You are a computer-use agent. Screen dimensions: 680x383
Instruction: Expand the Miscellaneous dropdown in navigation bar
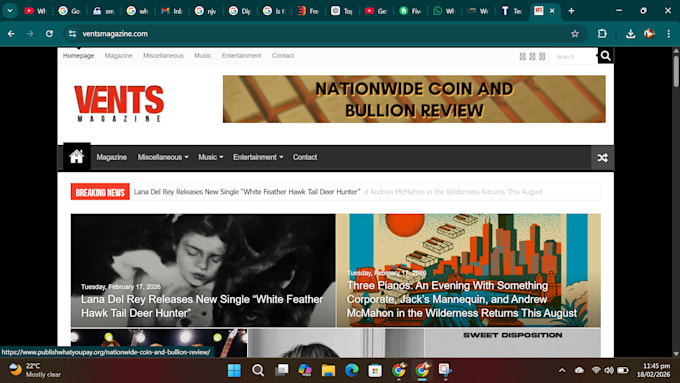click(163, 157)
